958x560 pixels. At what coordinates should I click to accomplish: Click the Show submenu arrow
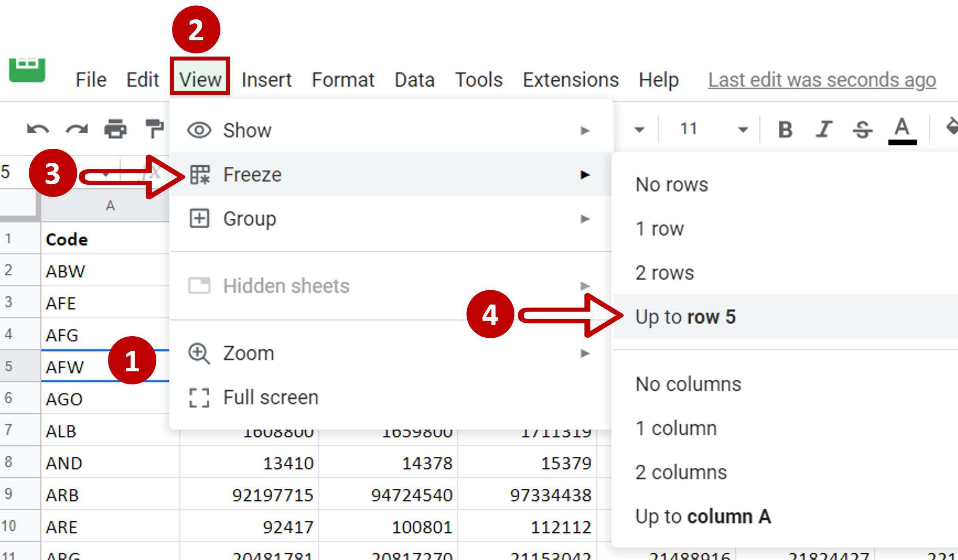[x=585, y=131]
